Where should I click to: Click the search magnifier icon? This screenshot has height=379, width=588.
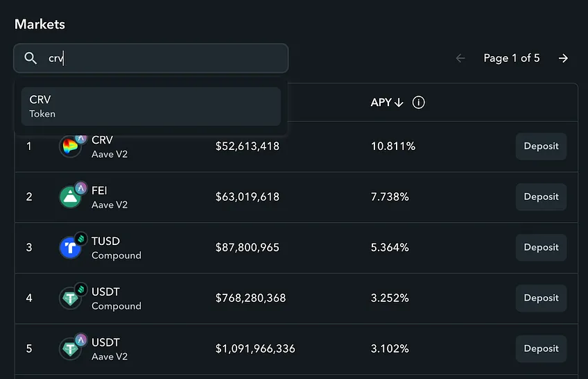pyautogui.click(x=31, y=58)
